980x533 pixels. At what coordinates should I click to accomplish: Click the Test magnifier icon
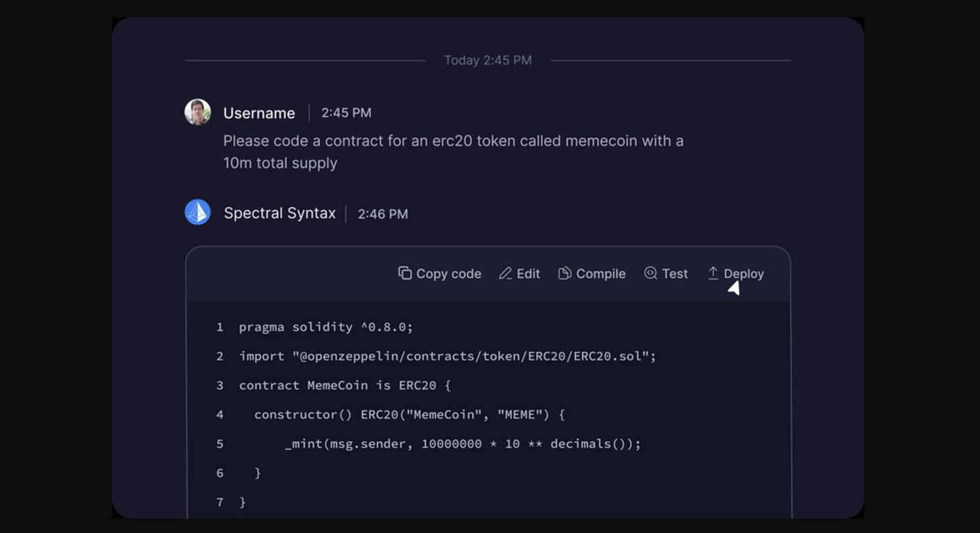650,273
